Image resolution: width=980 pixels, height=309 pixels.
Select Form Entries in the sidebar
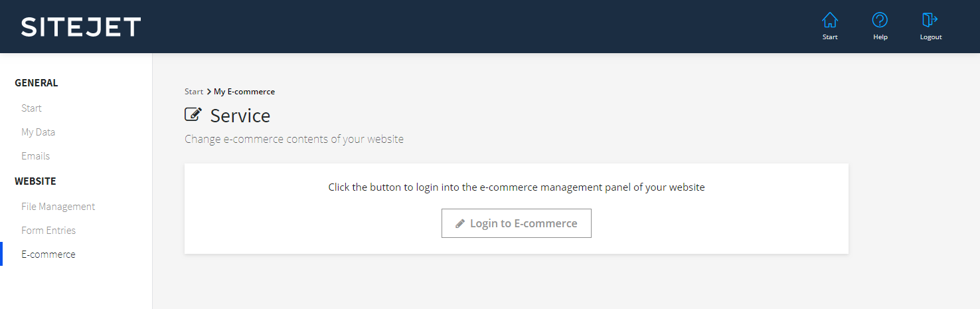coord(48,231)
